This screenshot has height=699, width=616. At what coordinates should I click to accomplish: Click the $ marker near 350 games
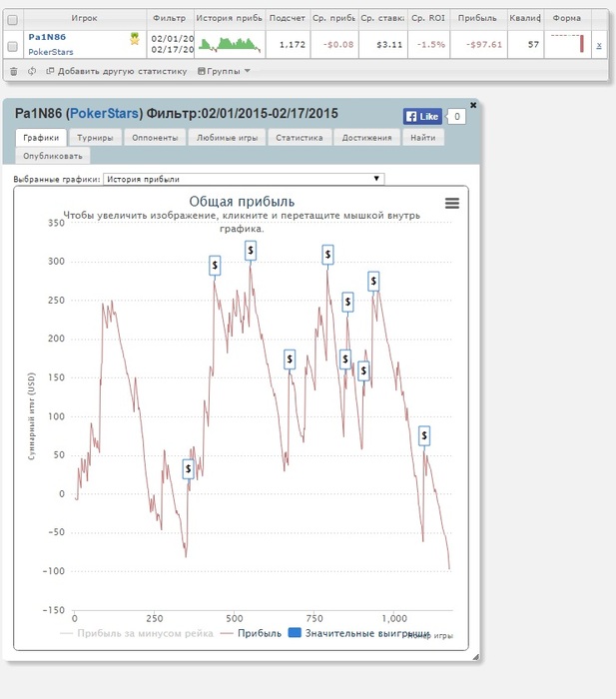click(x=188, y=468)
